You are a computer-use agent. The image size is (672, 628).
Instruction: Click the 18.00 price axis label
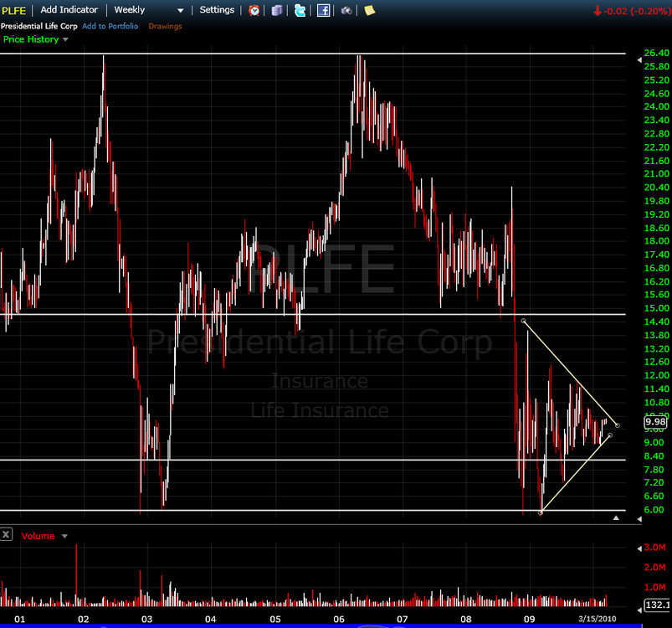[657, 241]
